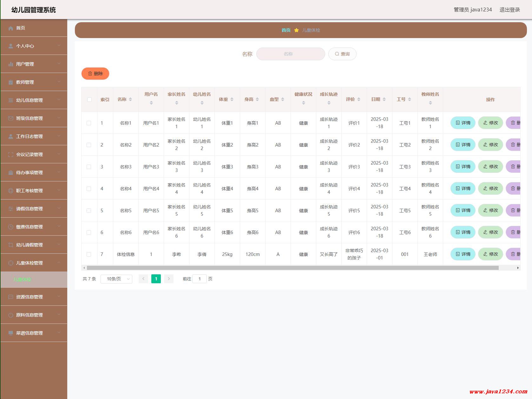
Task: Check the row 体检信息 checkbox
Action: click(x=89, y=254)
